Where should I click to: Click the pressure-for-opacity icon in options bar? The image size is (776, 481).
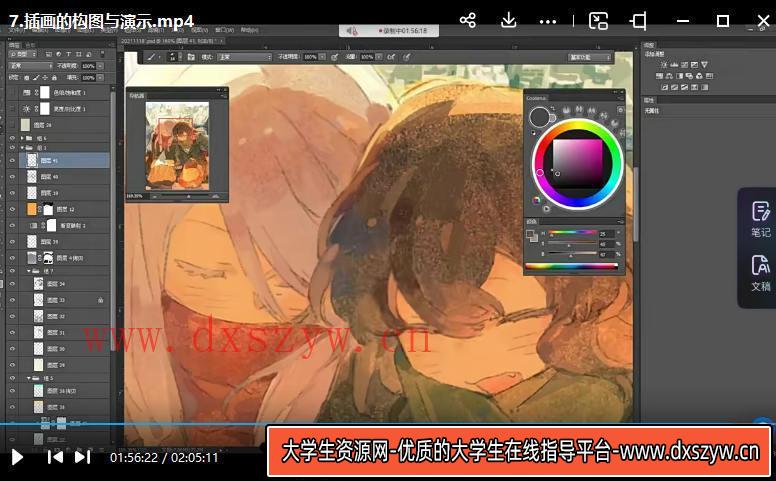pyautogui.click(x=335, y=57)
